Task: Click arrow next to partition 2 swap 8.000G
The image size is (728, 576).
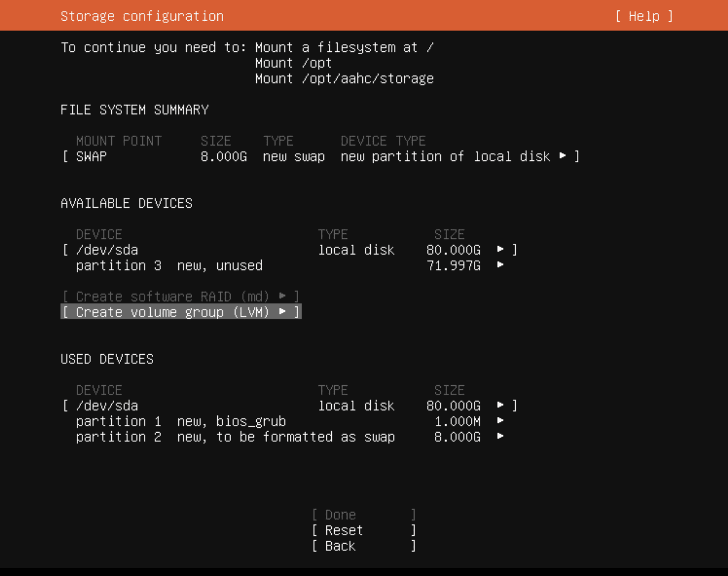Action: [500, 436]
